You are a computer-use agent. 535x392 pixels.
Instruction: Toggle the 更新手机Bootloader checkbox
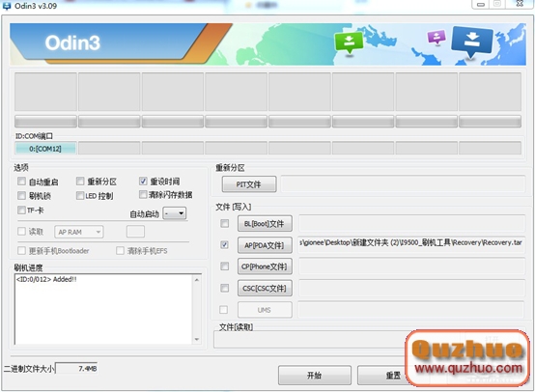pos(21,251)
